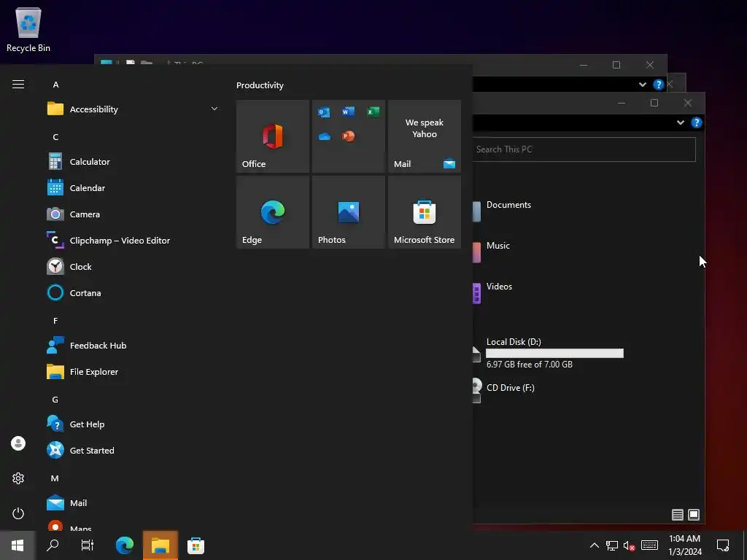The height and width of the screenshot is (560, 747).
Task: Open Microsoft Store from taskbar
Action: 196,545
